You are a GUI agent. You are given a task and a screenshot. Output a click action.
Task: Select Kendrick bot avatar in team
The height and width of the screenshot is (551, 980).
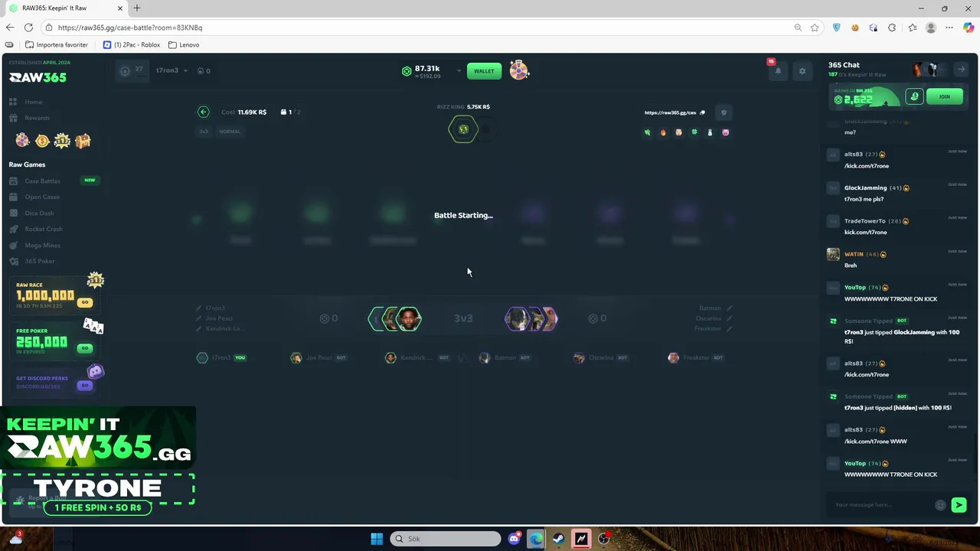click(409, 318)
